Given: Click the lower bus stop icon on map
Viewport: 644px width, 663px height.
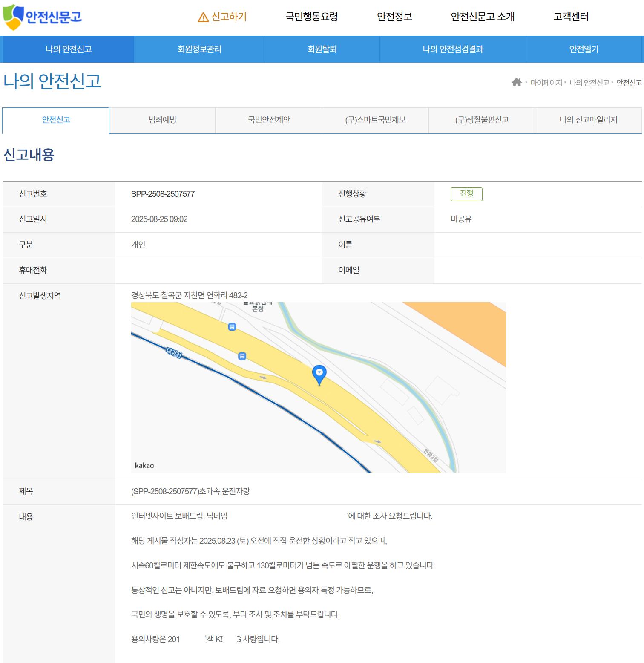Looking at the screenshot, I should click(x=242, y=356).
